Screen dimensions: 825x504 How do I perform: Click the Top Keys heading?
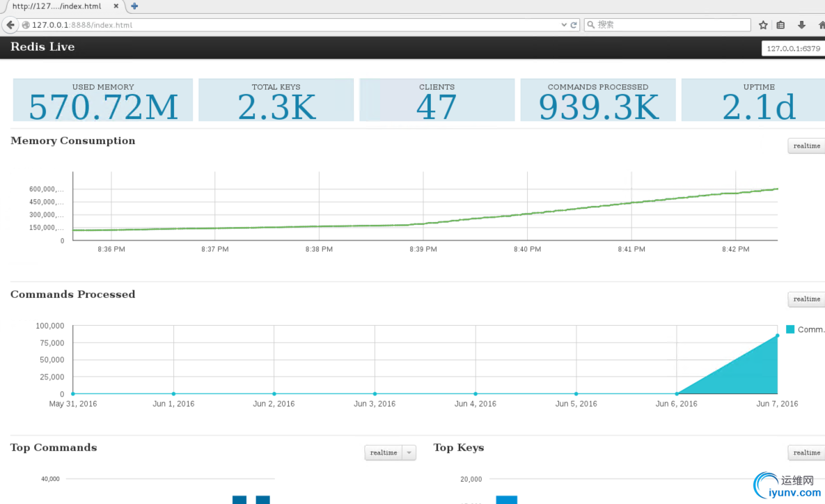click(x=459, y=448)
